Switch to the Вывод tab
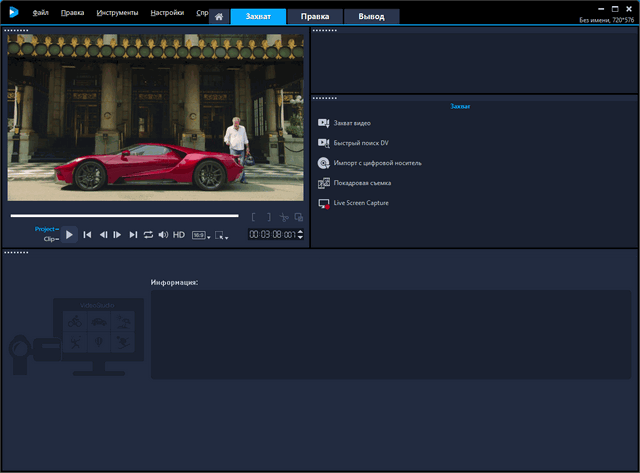 371,17
